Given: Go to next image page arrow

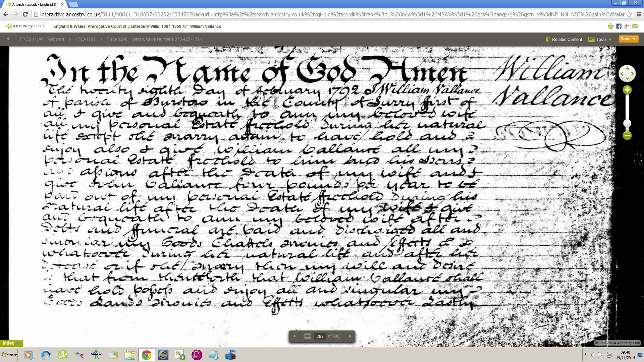Looking at the screenshot, I should (350, 336).
